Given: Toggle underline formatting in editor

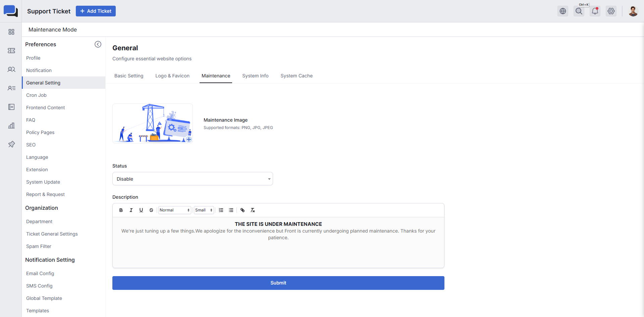Looking at the screenshot, I should (141, 210).
